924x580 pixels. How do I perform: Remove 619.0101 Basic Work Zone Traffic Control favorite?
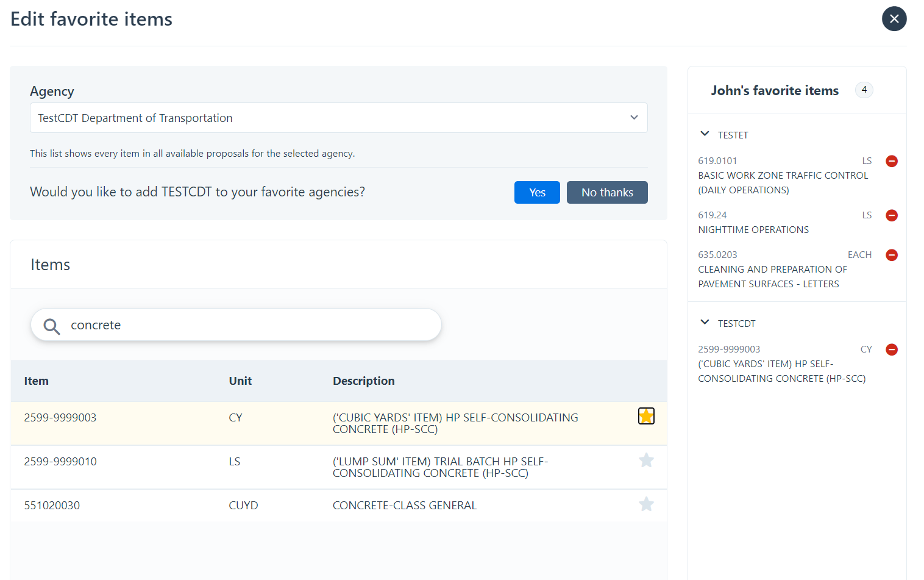tap(891, 162)
